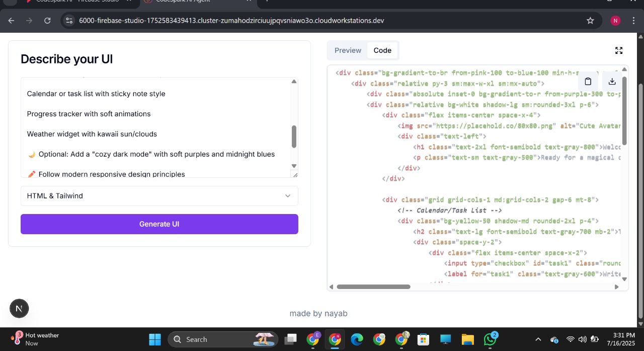Image resolution: width=644 pixels, height=351 pixels.
Task: Click the Next.js dev tools badge
Action: pos(19,309)
